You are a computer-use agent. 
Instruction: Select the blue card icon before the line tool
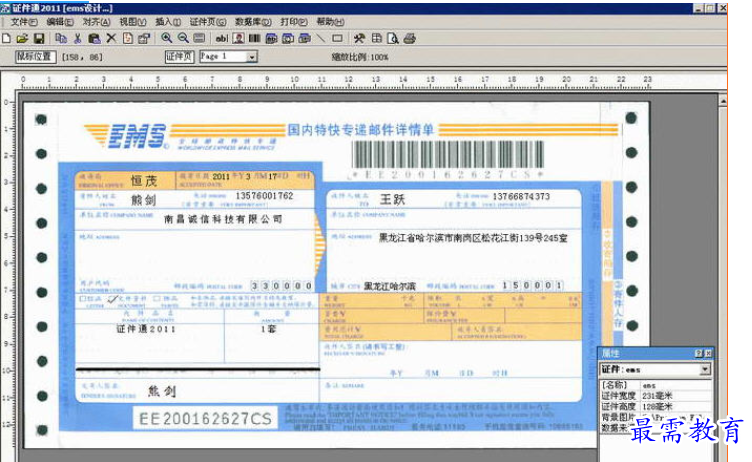[305, 38]
